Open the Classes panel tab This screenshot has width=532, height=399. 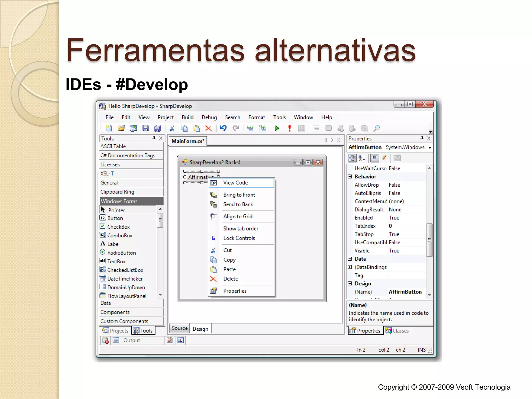tap(397, 331)
